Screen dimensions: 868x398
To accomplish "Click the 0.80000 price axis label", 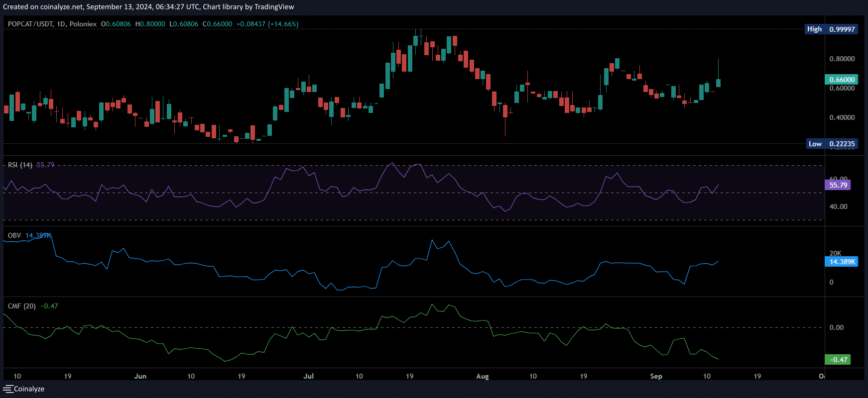I will (x=842, y=59).
